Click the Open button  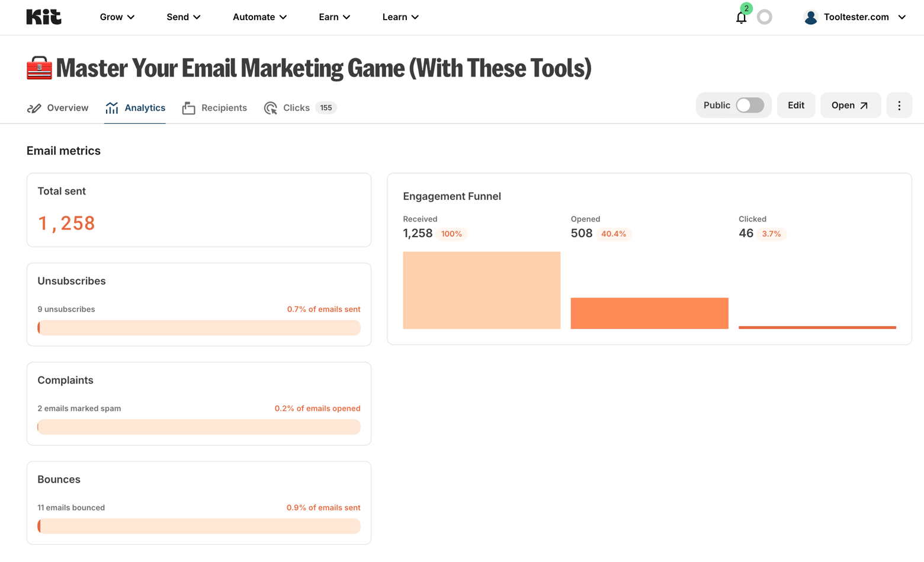click(850, 106)
